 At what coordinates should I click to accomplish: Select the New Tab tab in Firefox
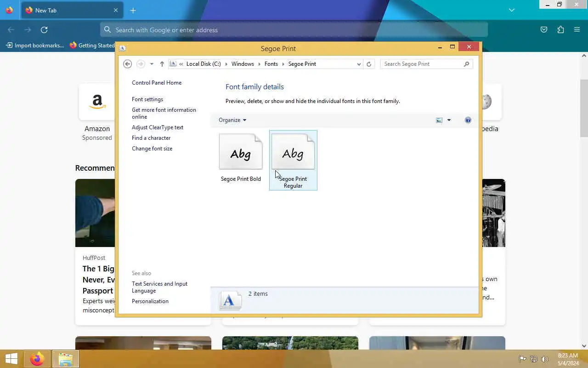pyautogui.click(x=72, y=10)
